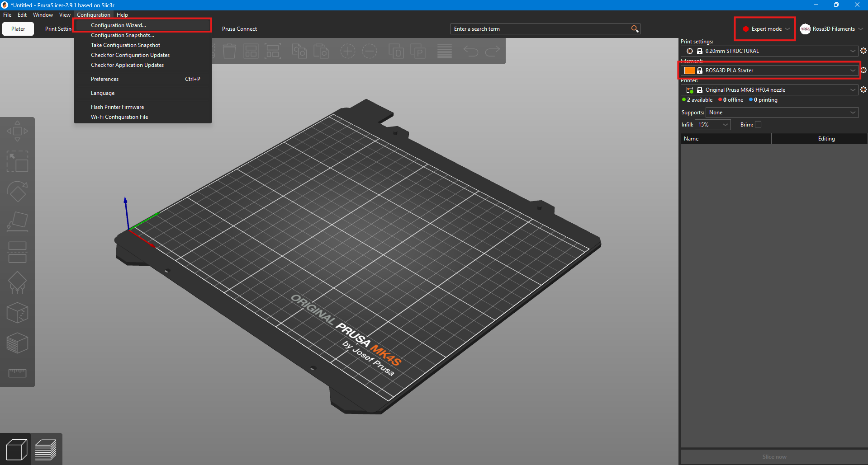This screenshot has height=465, width=868.
Task: Select the Place on face tool
Action: (x=17, y=222)
